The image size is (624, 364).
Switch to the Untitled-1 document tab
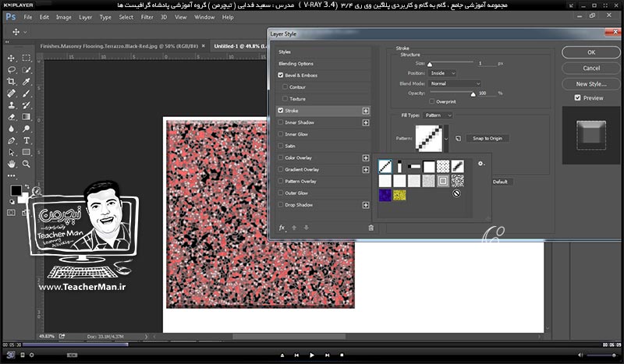coord(239,46)
